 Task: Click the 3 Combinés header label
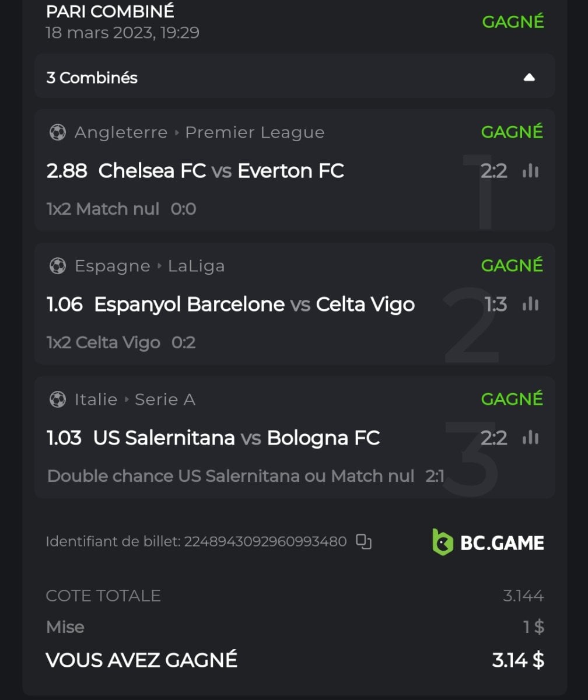92,78
